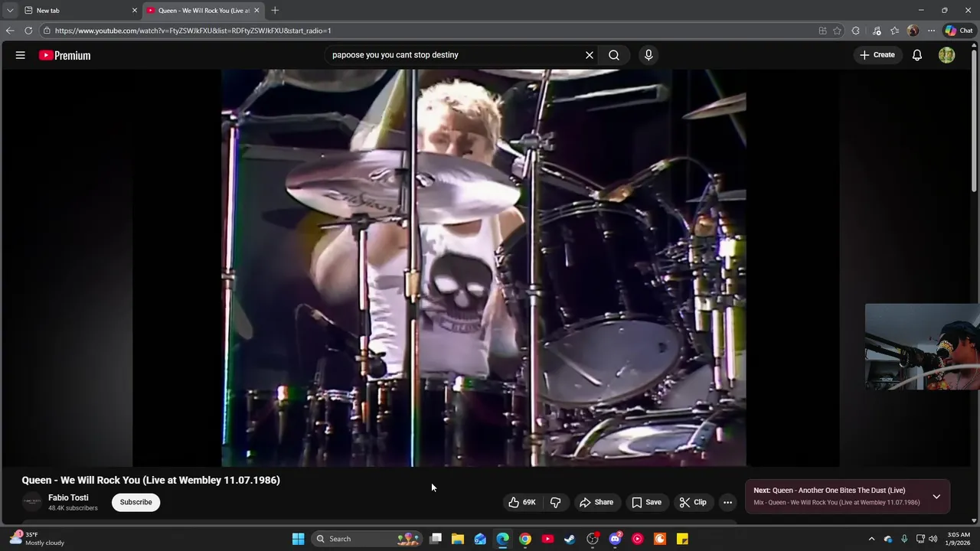The image size is (980, 551).
Task: Open browser profile avatar
Action: tap(913, 31)
